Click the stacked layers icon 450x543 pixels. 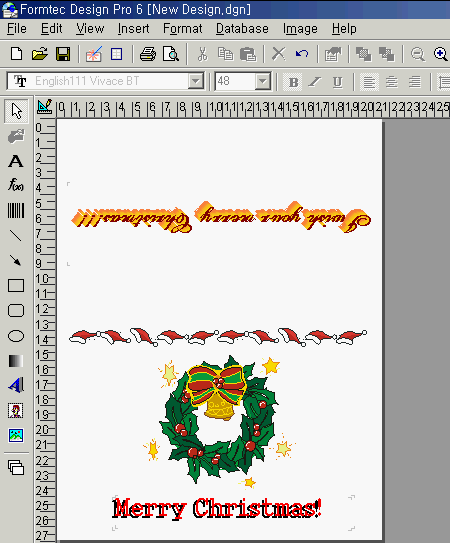pyautogui.click(x=16, y=467)
